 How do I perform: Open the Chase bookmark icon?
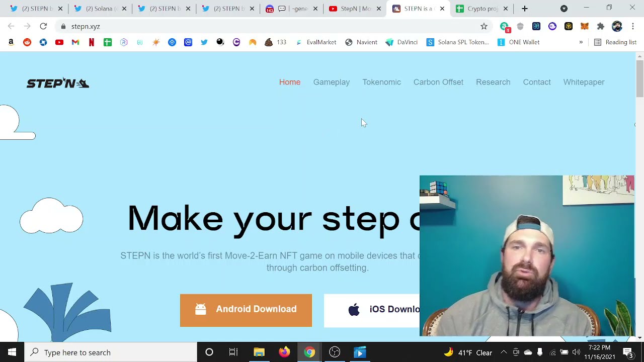tap(43, 42)
